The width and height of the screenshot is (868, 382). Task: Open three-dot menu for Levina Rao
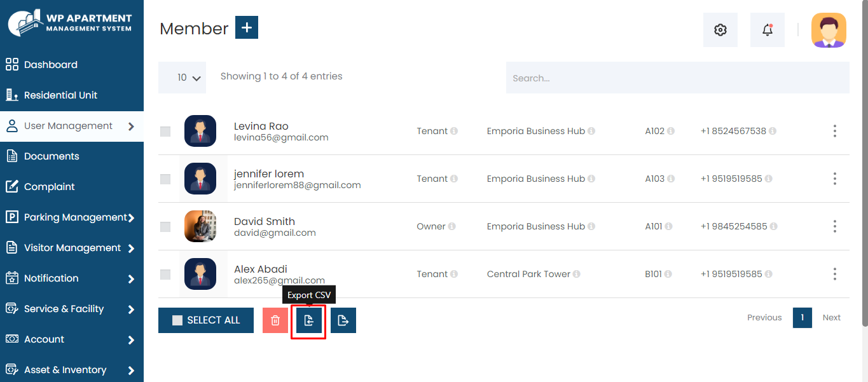834,131
